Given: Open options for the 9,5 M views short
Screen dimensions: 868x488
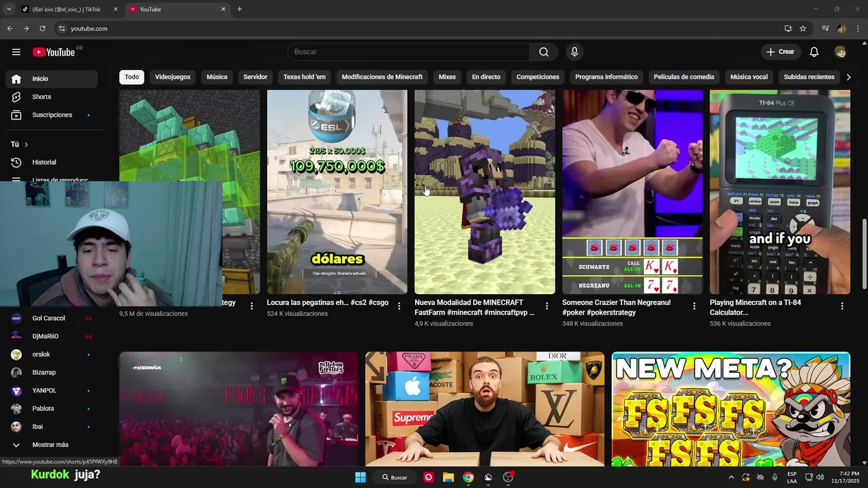Looking at the screenshot, I should [x=252, y=306].
